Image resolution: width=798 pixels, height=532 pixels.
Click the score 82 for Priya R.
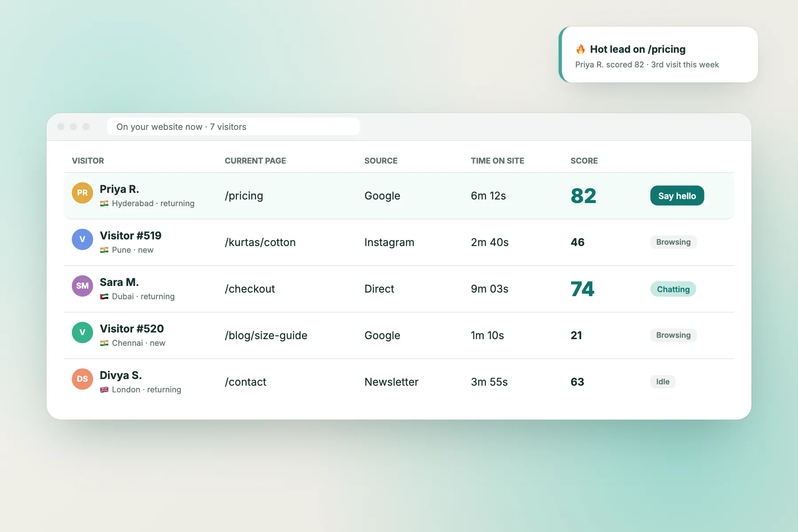point(583,196)
